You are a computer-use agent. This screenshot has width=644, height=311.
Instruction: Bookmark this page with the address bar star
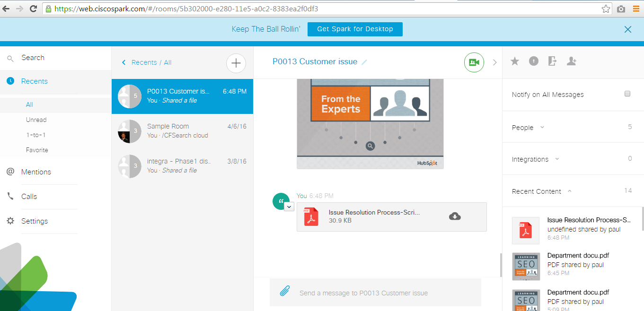tap(606, 9)
